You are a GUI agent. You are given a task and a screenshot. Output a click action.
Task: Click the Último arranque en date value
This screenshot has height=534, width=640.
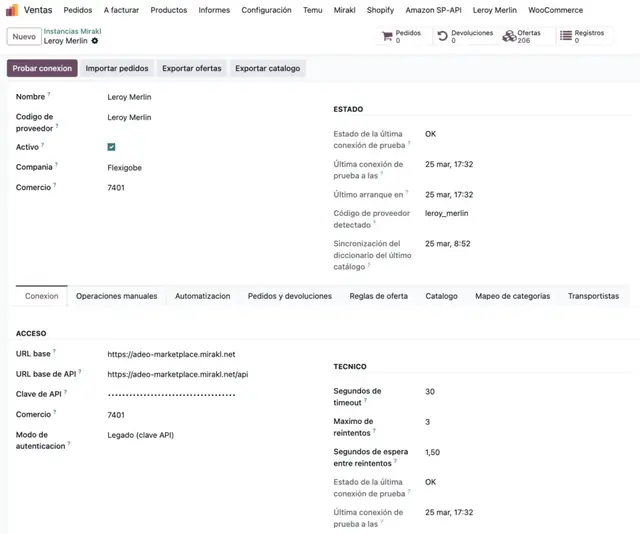click(x=449, y=195)
